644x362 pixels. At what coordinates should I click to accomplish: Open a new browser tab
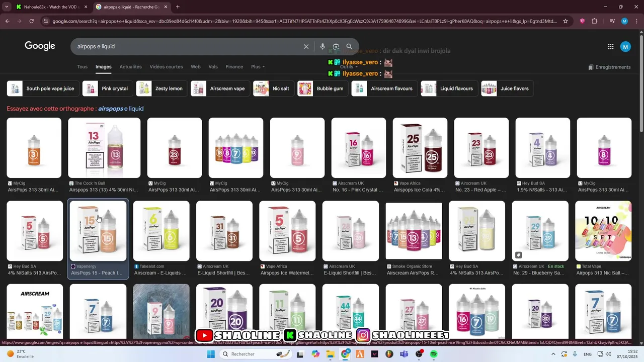[x=178, y=7]
